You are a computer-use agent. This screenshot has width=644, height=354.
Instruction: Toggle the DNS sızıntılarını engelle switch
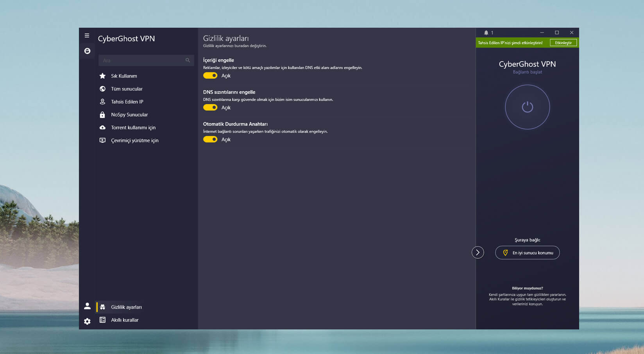210,107
